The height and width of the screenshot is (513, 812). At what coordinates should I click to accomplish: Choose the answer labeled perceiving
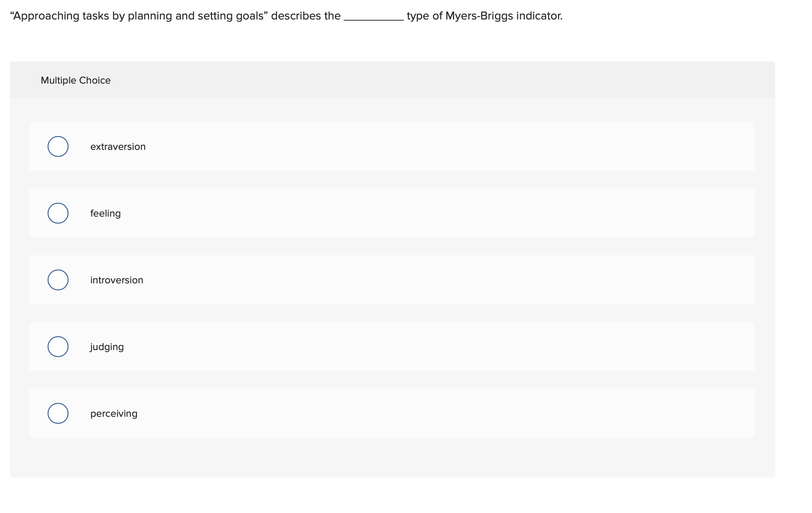click(x=114, y=413)
